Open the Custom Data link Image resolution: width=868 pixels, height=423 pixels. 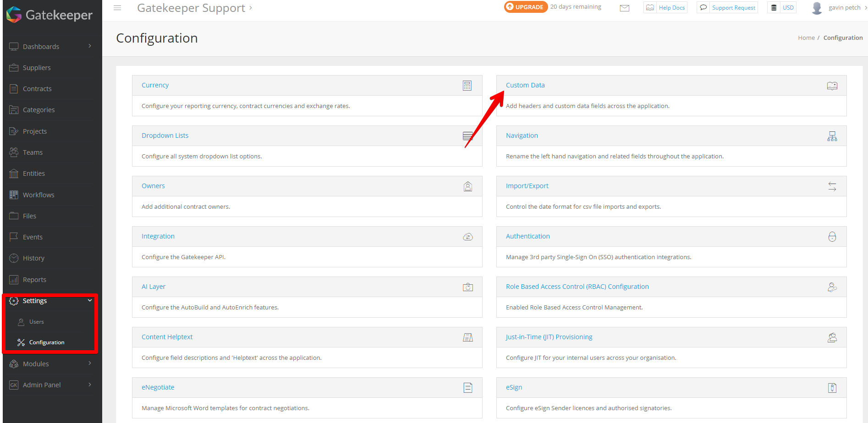525,85
